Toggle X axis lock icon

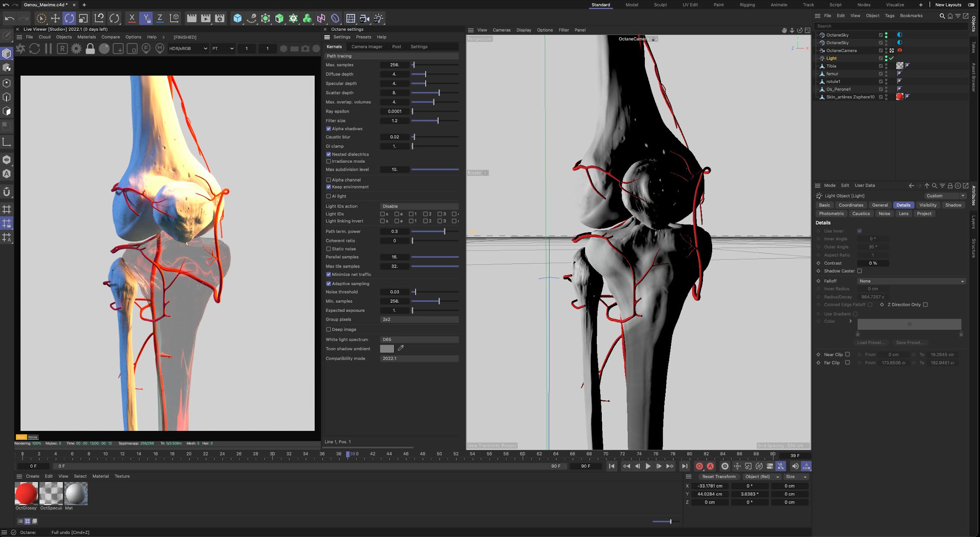pyautogui.click(x=132, y=18)
